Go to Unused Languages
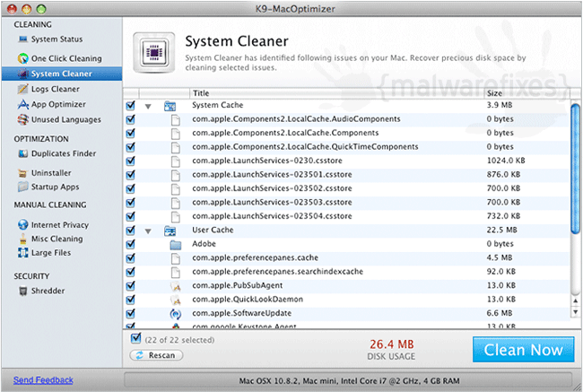Image resolution: width=583 pixels, height=392 pixels. pos(65,120)
